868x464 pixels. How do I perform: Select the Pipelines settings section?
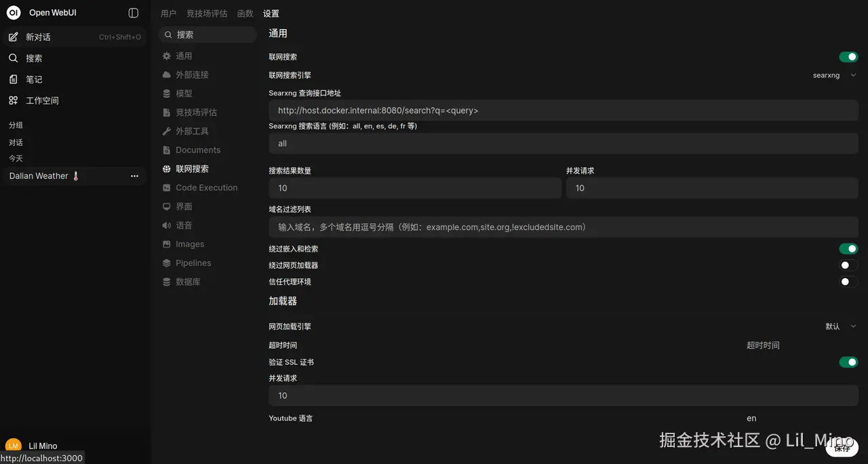coord(192,263)
